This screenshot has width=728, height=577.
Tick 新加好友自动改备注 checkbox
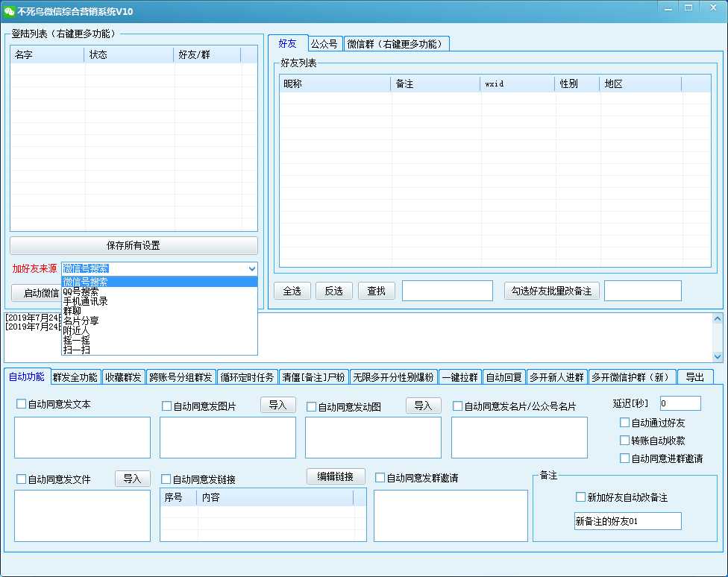pyautogui.click(x=581, y=497)
